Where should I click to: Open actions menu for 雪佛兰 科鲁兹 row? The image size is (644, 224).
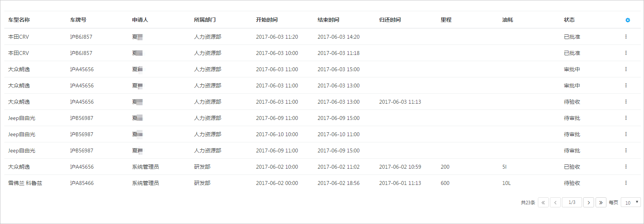click(x=626, y=183)
